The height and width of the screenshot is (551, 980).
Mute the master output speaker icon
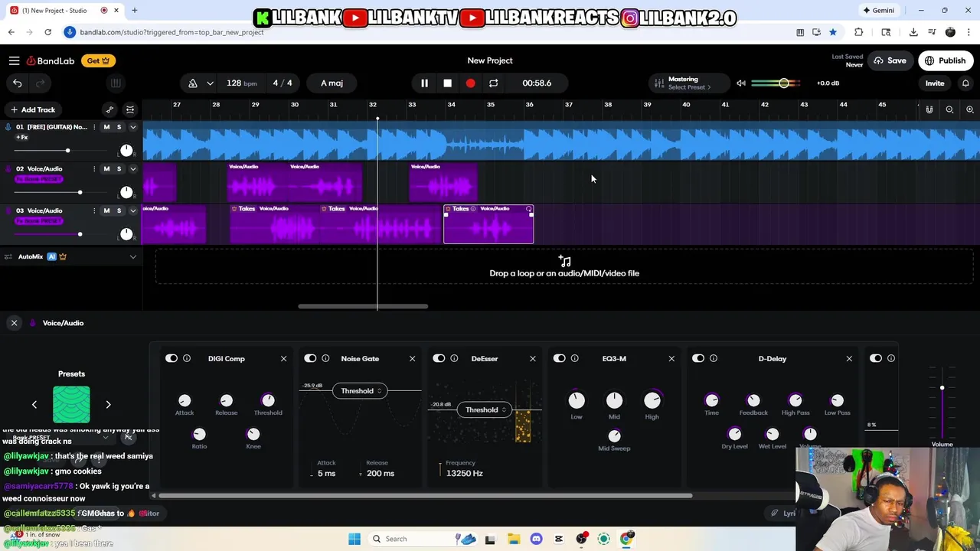click(x=741, y=83)
